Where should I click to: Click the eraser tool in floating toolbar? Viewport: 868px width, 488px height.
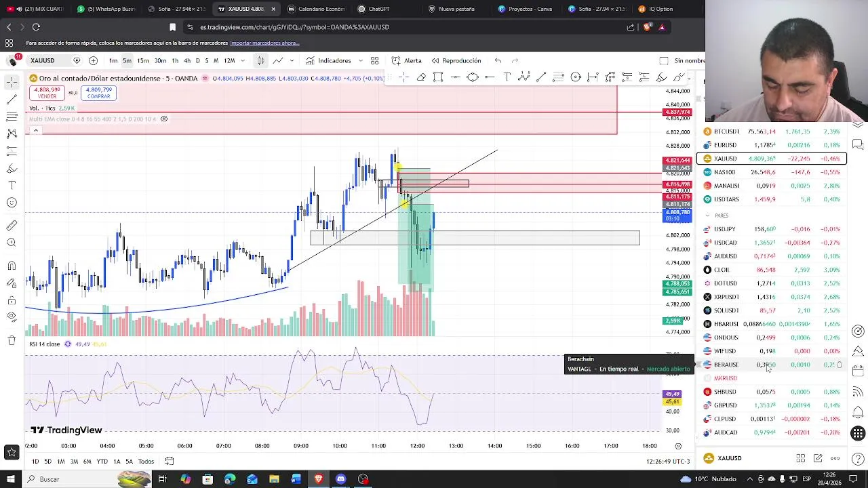[x=421, y=77]
